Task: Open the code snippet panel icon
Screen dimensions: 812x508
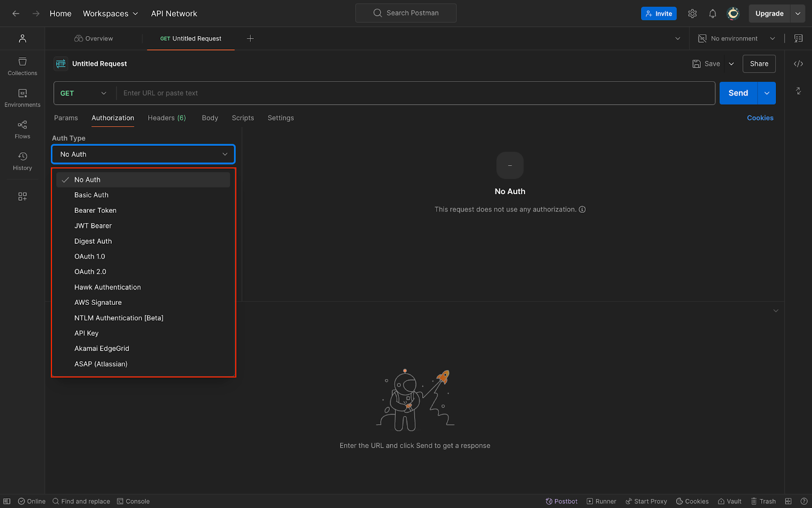Action: pos(798,64)
